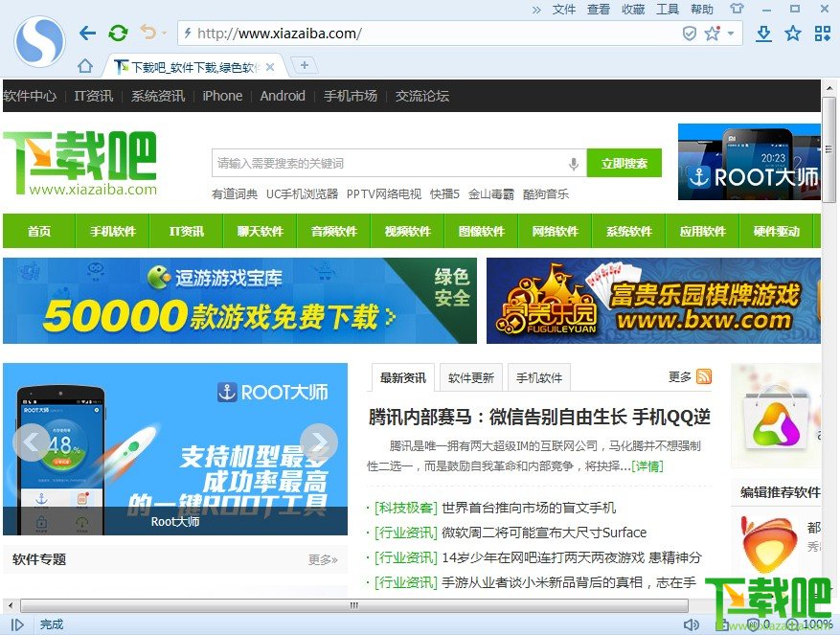Open the app grid extensions icon
This screenshot has width=840, height=635.
tap(823, 34)
